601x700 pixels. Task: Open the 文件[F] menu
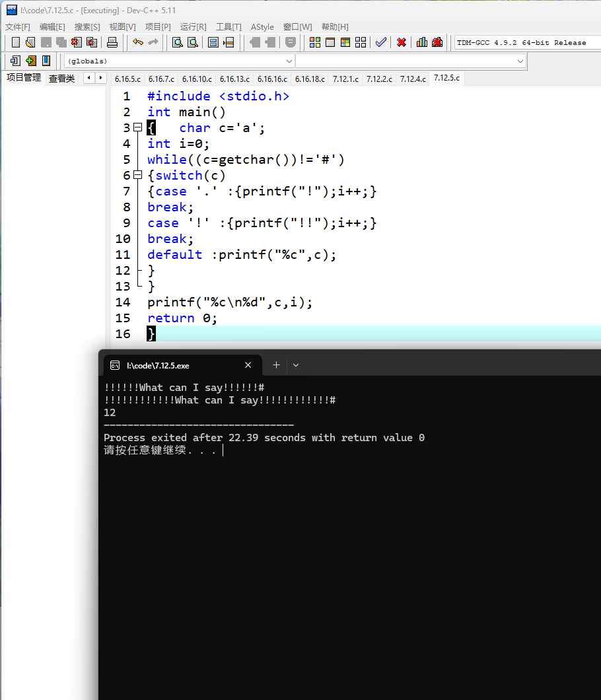pos(18,27)
